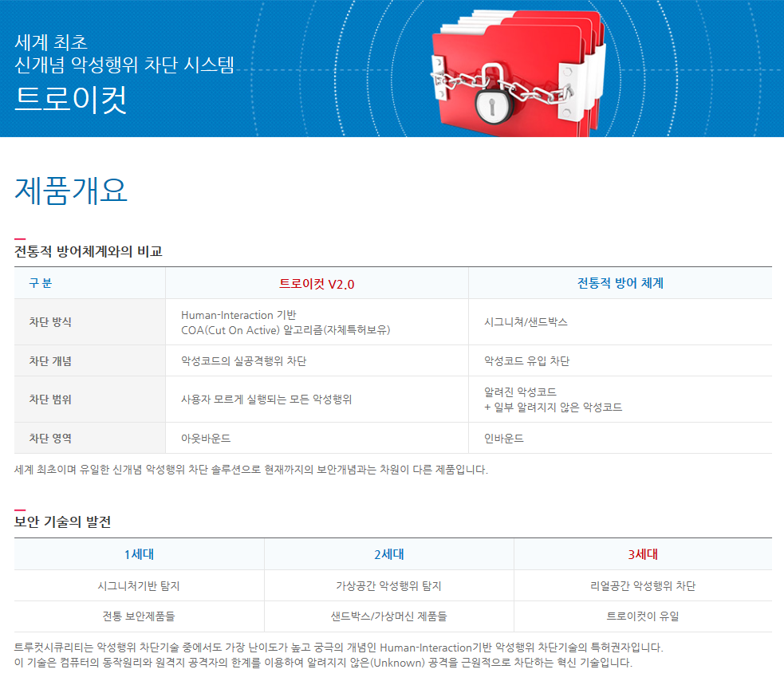This screenshot has height=689, width=784.
Task: Click the '차단 개념' row label
Action: pyautogui.click(x=50, y=361)
